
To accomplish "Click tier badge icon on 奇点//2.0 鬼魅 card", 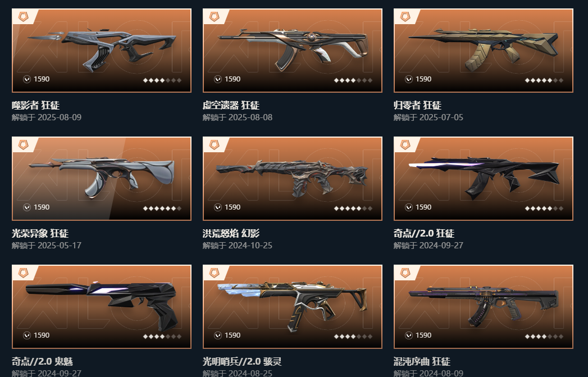I will (x=23, y=272).
